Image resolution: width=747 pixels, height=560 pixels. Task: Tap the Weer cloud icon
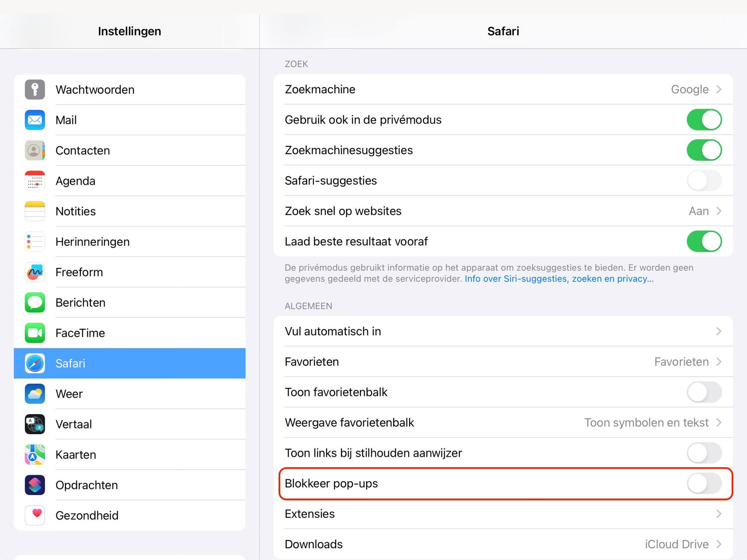tap(35, 394)
